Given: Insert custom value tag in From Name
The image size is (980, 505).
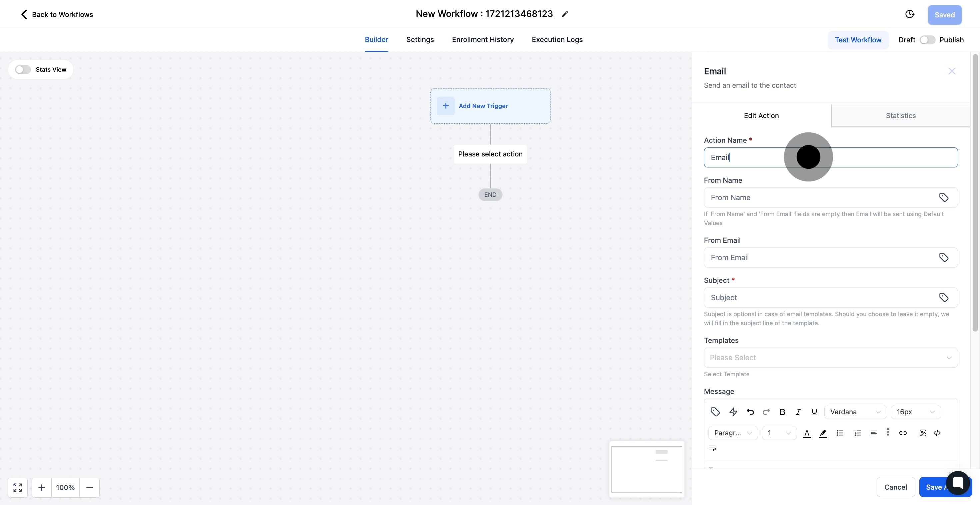Looking at the screenshot, I should click(x=943, y=197).
